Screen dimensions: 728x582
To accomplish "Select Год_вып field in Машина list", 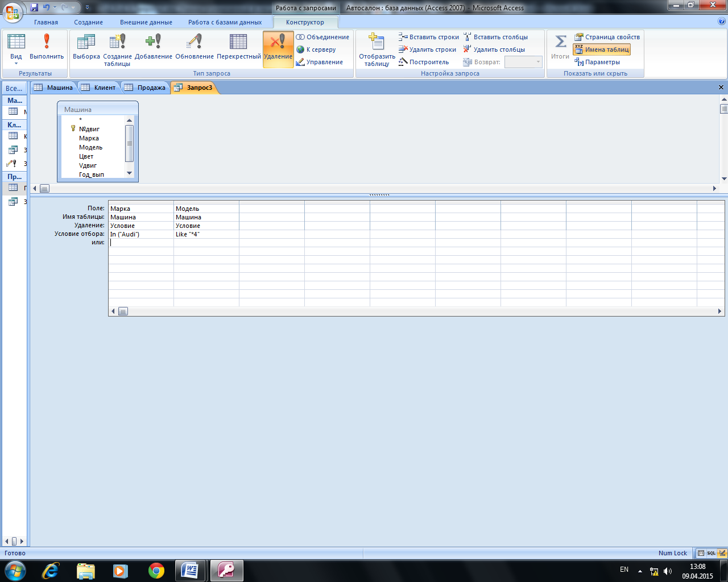I will click(x=91, y=174).
